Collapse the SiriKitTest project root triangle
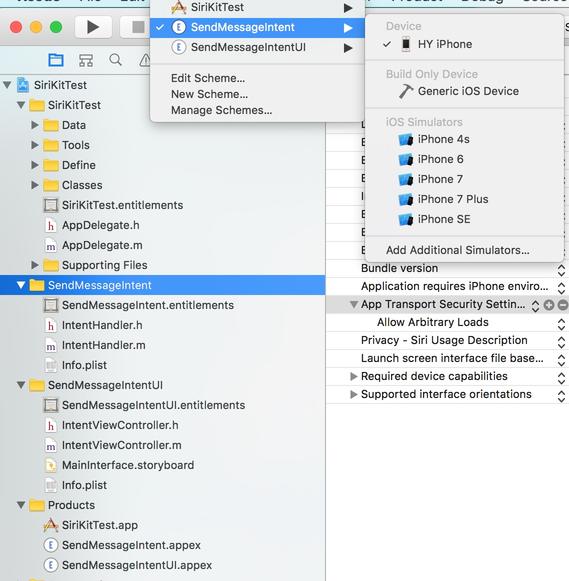The width and height of the screenshot is (569, 581). 7,85
